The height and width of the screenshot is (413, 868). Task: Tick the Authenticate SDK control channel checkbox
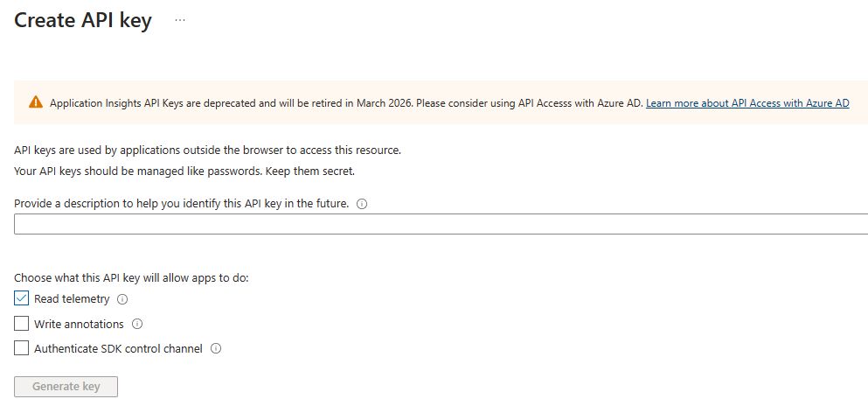click(22, 348)
